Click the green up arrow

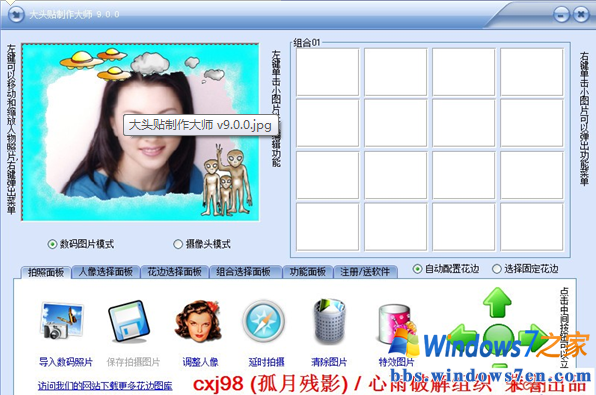click(x=497, y=302)
